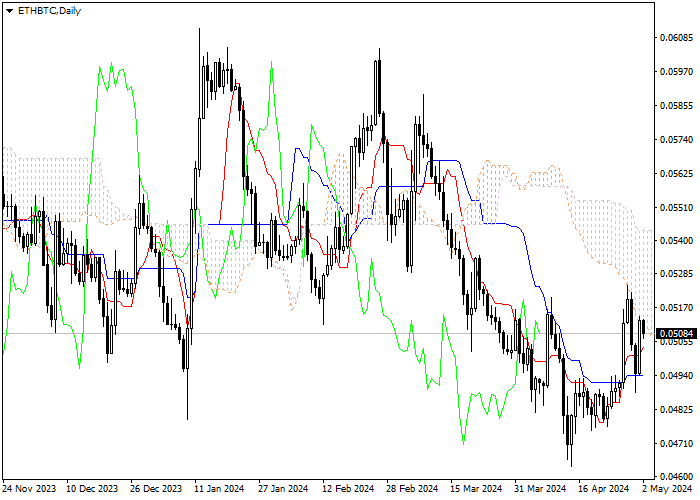Select the 0.05400 price axis label

(x=676, y=241)
